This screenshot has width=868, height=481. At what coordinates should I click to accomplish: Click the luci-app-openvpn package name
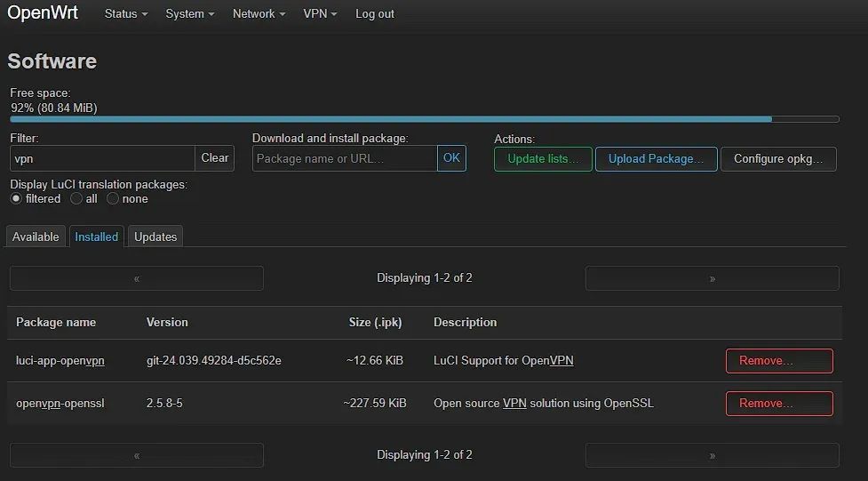point(60,361)
